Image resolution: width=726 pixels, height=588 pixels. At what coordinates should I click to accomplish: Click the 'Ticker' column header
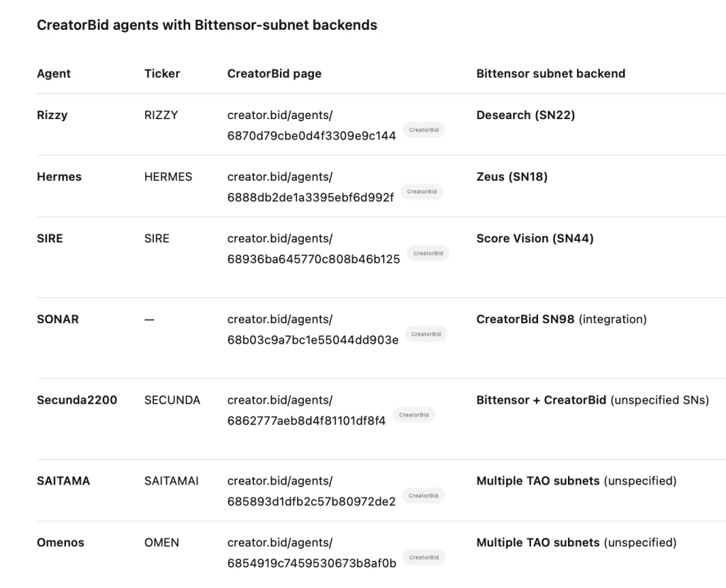tap(162, 74)
